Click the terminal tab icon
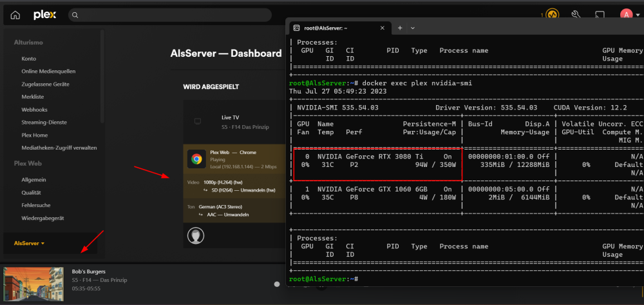 pyautogui.click(x=296, y=28)
